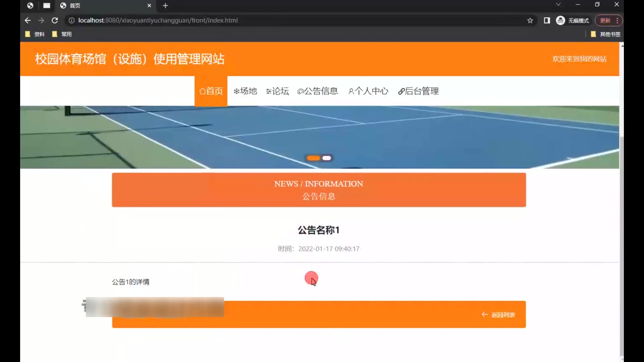
Task: Toggle the browser side panel icon
Action: [x=547, y=20]
